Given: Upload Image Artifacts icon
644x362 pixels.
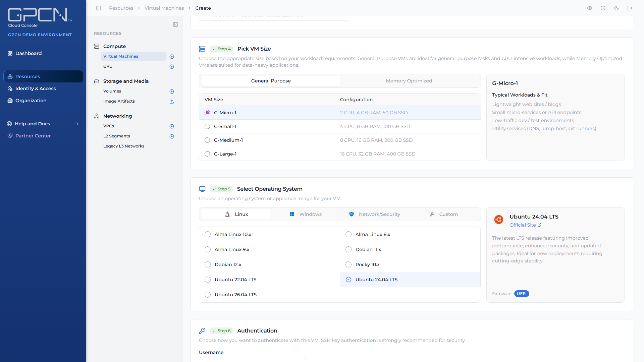Looking at the screenshot, I should click(x=172, y=102).
